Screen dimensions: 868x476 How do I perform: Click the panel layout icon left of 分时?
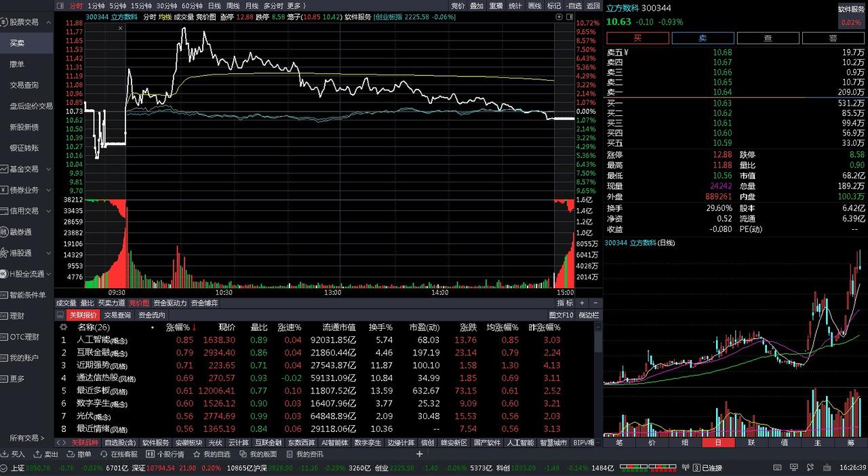(61, 5)
